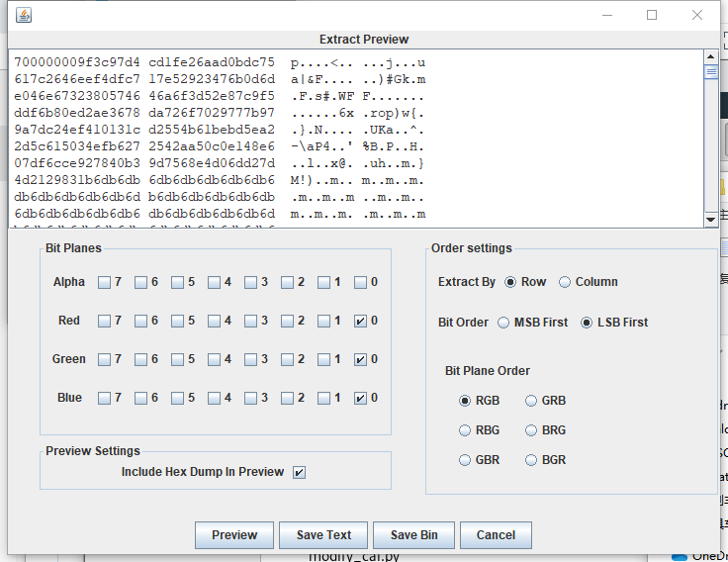
Task: Enable Green bit plane 5
Action: 177,359
